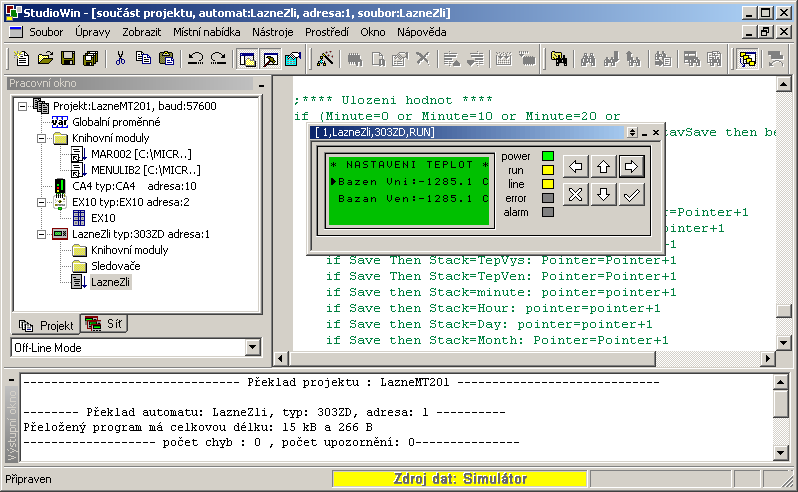Viewport: 798px width, 492px height.
Task: Click code editor scroll down arrow
Action: click(784, 343)
